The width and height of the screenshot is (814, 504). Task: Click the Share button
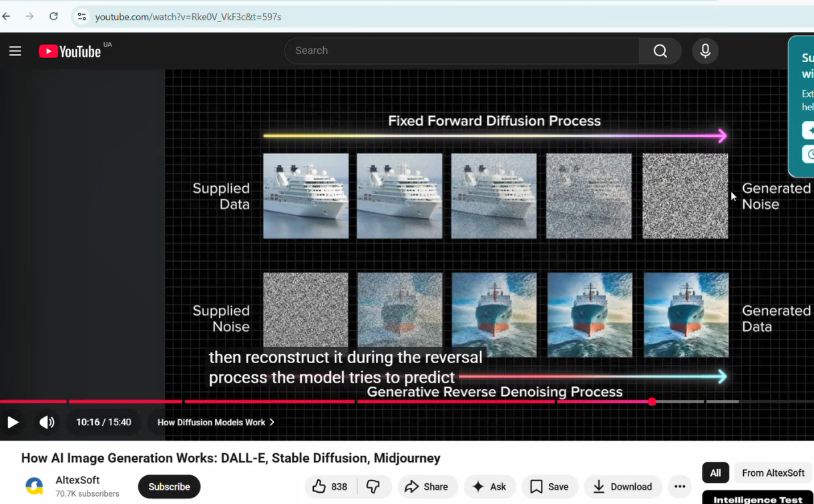(427, 487)
